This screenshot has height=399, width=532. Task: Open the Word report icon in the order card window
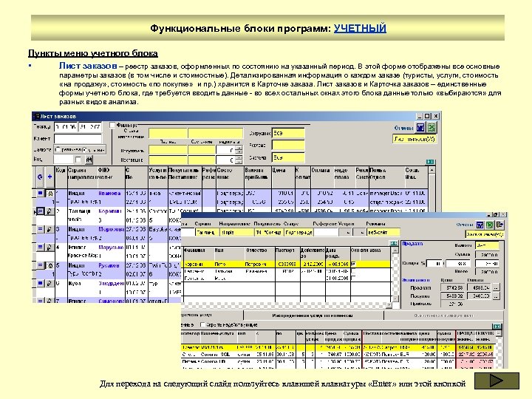click(x=480, y=225)
